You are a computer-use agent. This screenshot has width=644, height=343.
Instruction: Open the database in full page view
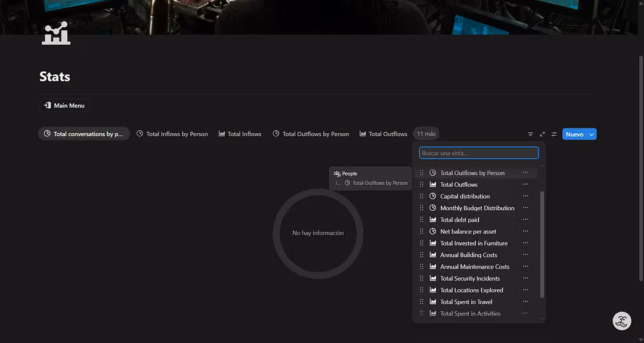(x=542, y=135)
